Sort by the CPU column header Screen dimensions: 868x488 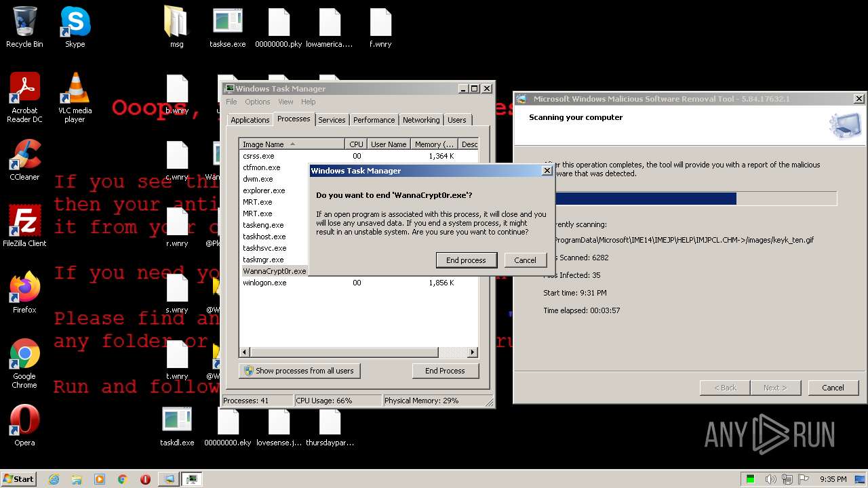click(357, 144)
